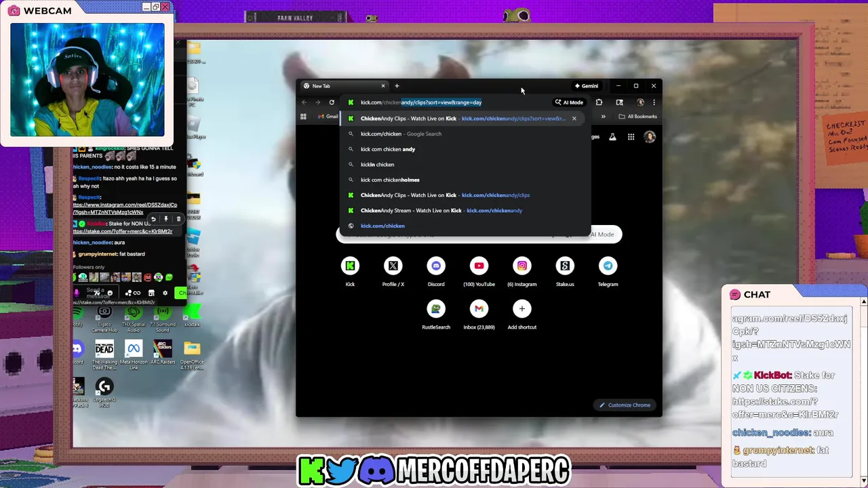This screenshot has width=868, height=488.
Task: Open the Chrome Extensions puzzle icon
Action: [599, 102]
